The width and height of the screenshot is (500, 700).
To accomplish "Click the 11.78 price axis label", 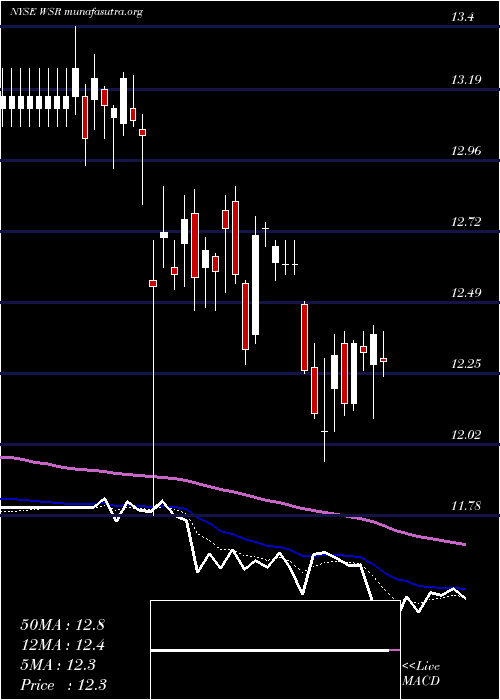I will (467, 506).
